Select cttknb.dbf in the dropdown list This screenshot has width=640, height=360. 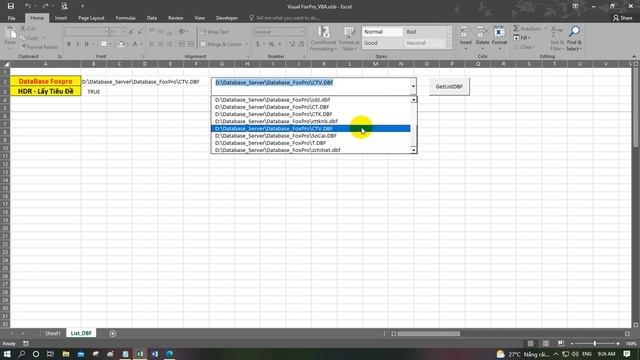311,121
